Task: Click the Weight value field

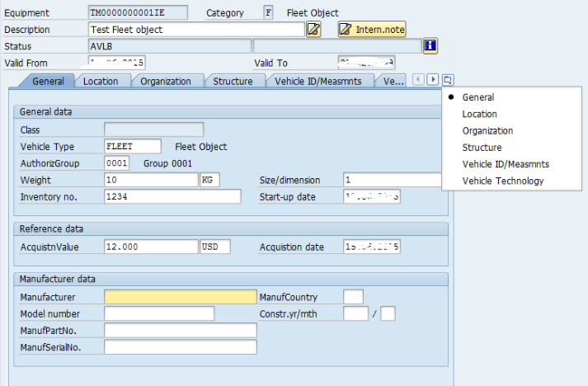Action: click(151, 180)
